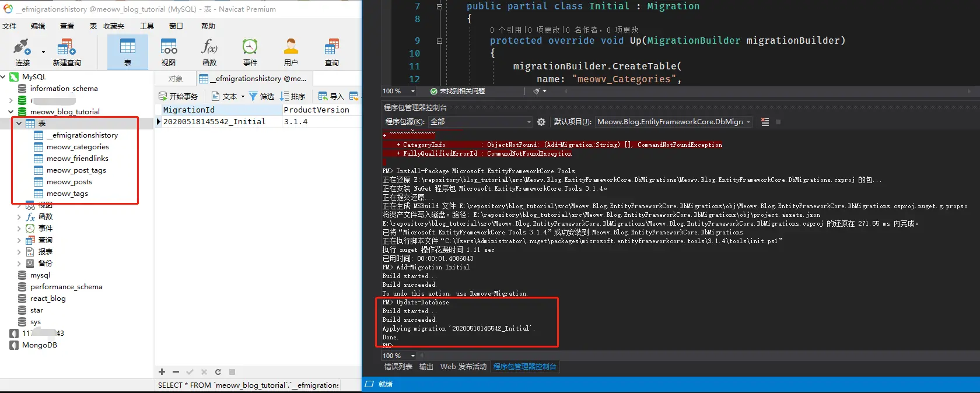Click the 导入 import icon
The image size is (980, 393).
(x=323, y=96)
